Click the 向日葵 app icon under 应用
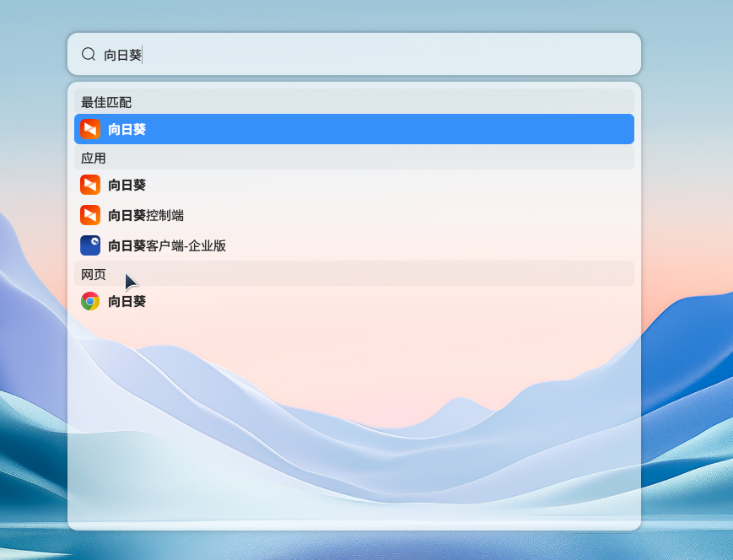The width and height of the screenshot is (733, 560). 89,185
